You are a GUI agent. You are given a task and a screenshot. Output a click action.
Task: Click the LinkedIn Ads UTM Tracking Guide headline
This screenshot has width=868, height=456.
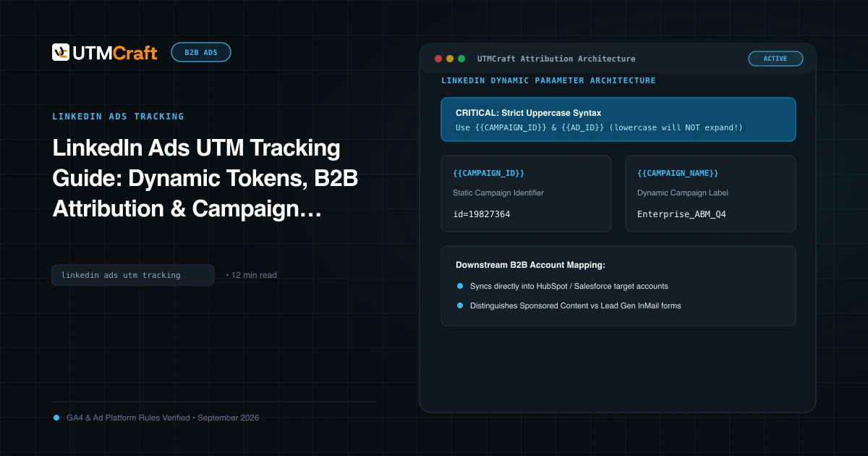pyautogui.click(x=205, y=179)
